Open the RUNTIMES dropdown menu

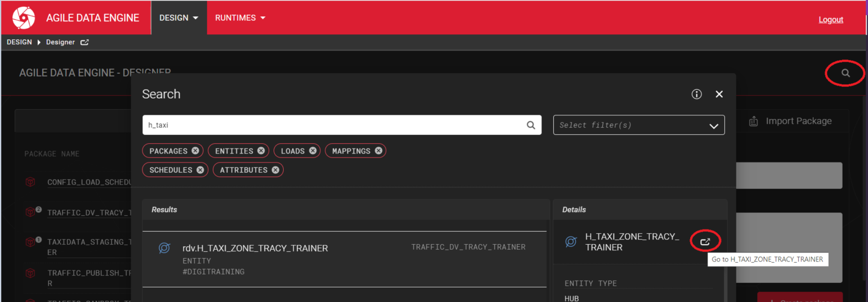pos(240,18)
